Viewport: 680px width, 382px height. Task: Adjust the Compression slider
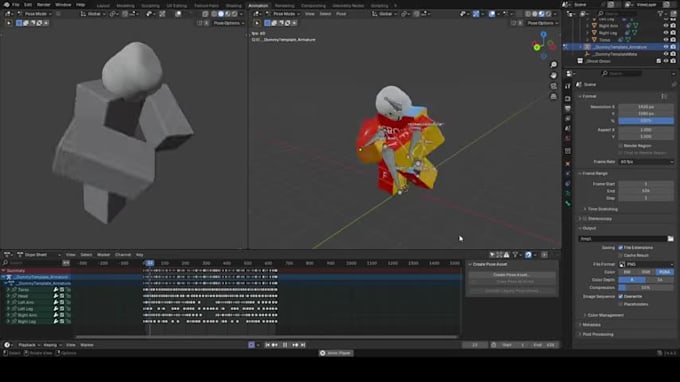646,287
